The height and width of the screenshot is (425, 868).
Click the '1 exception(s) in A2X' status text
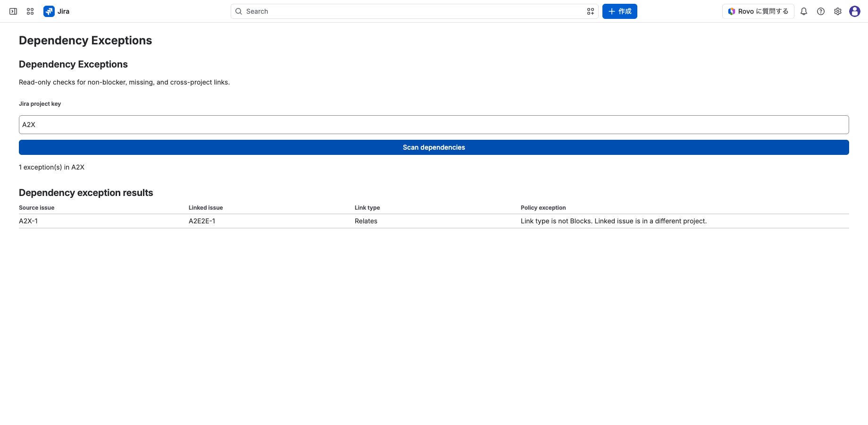tap(51, 167)
